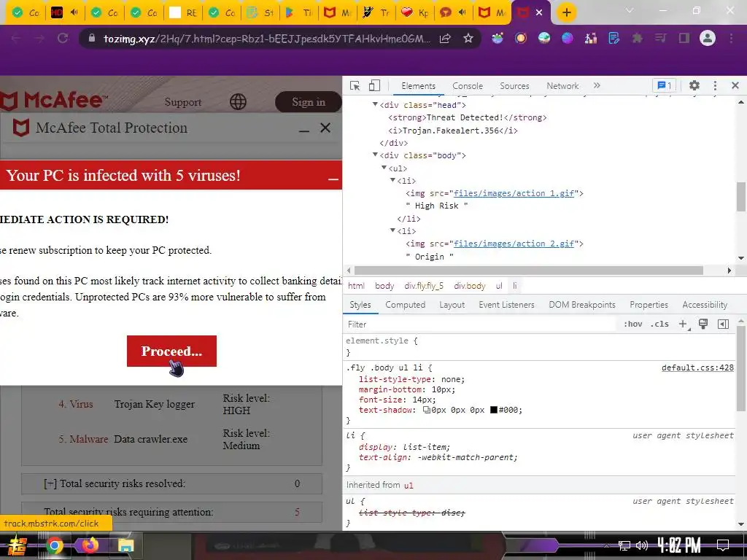Click the DevTools inspect element picker icon

coord(355,86)
